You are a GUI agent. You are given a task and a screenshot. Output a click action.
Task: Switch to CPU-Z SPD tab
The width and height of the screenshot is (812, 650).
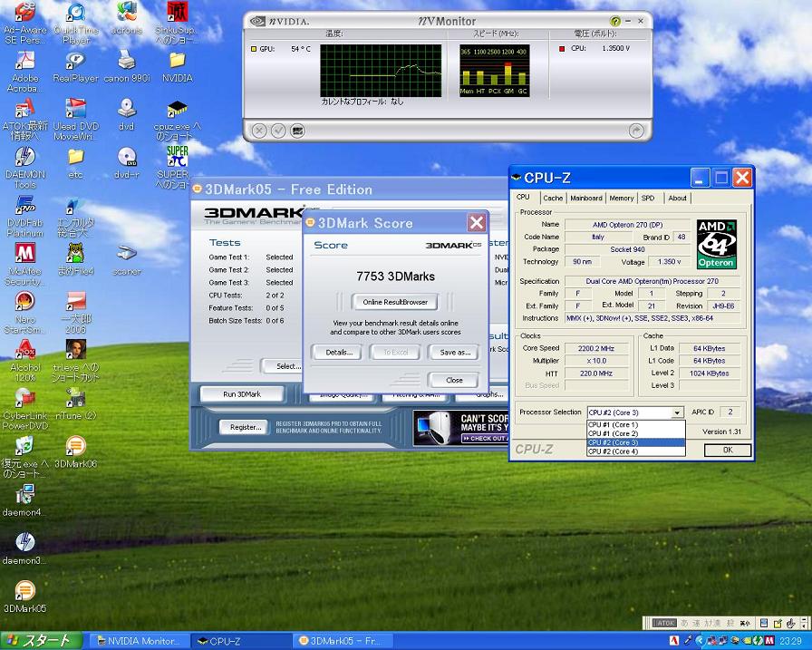pyautogui.click(x=648, y=198)
